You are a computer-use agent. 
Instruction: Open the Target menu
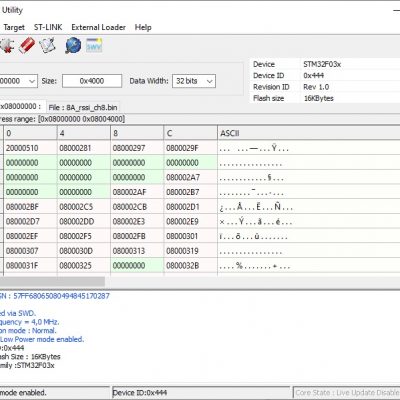(14, 27)
